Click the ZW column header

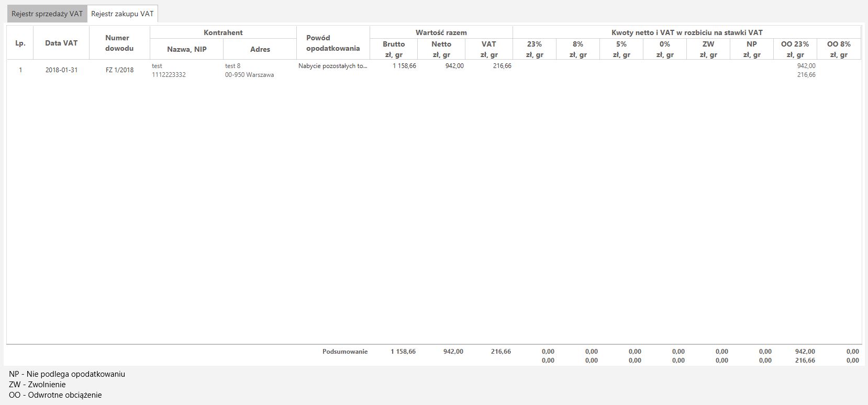708,49
